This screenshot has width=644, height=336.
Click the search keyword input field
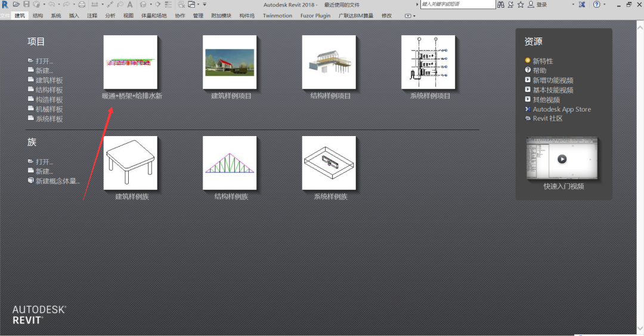[458, 4]
